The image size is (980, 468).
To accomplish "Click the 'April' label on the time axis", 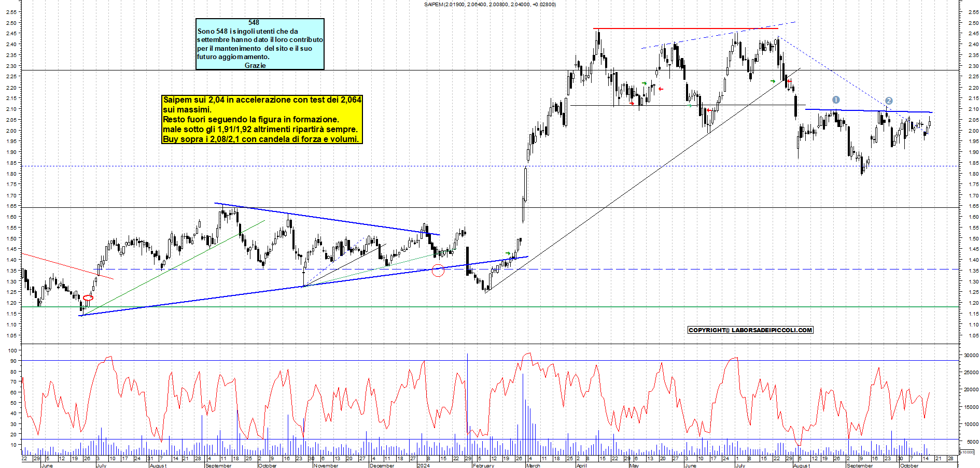I will pos(582,465).
